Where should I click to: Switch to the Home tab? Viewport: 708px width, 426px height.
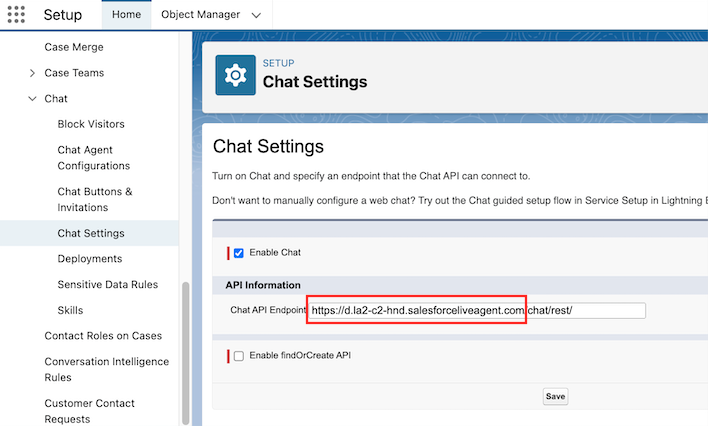pyautogui.click(x=126, y=15)
